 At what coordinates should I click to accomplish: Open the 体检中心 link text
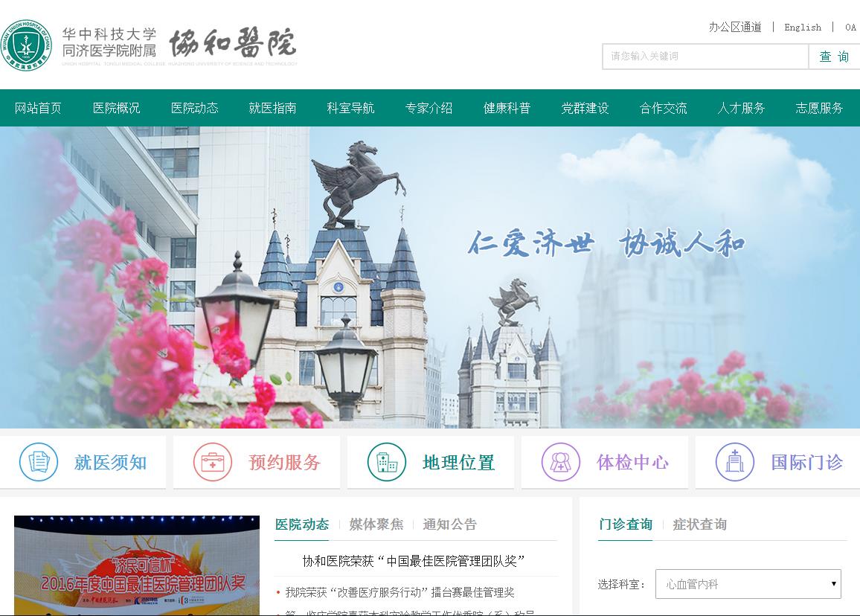tap(632, 463)
